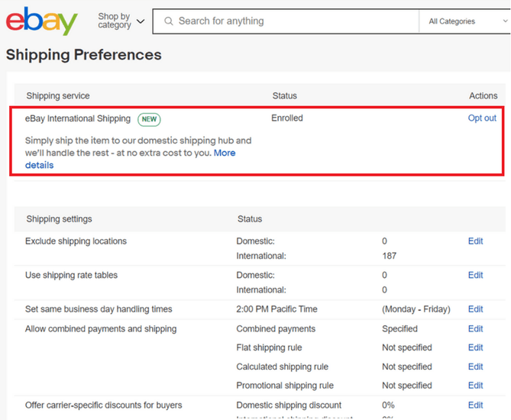This screenshot has height=420, width=511.
Task: Click the Domestic shipping discount label
Action: coord(289,405)
